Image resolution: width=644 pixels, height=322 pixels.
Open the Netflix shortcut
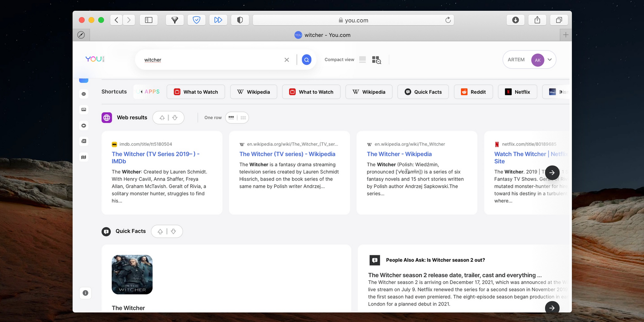517,92
